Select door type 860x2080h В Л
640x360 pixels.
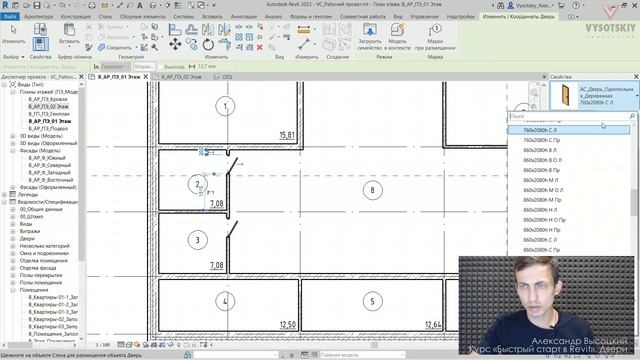pos(540,150)
